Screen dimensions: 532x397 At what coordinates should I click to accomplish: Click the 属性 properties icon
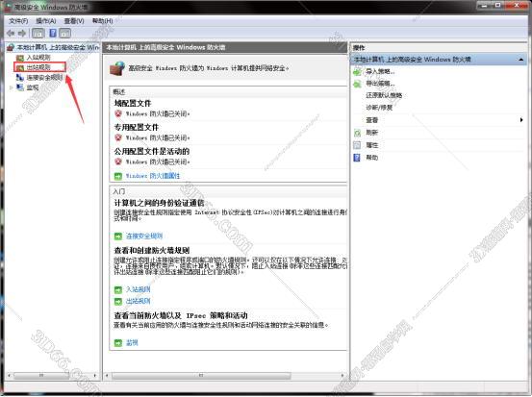(357, 145)
